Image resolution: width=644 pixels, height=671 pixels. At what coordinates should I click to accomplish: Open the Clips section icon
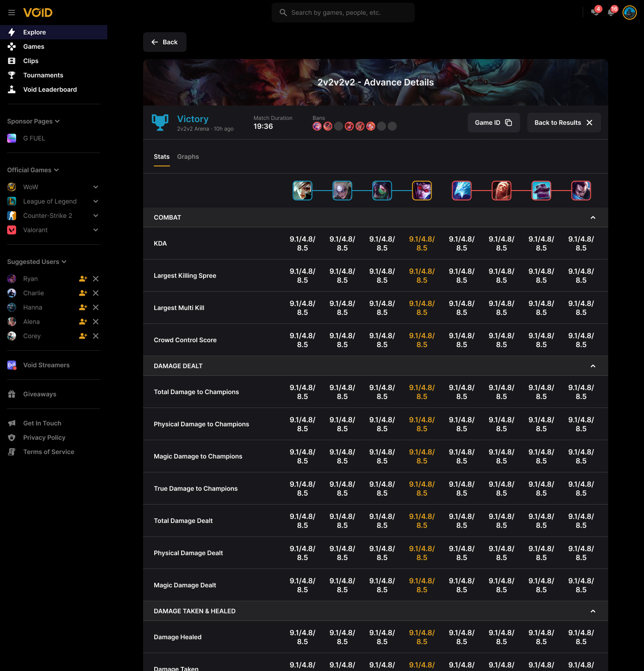(x=12, y=61)
